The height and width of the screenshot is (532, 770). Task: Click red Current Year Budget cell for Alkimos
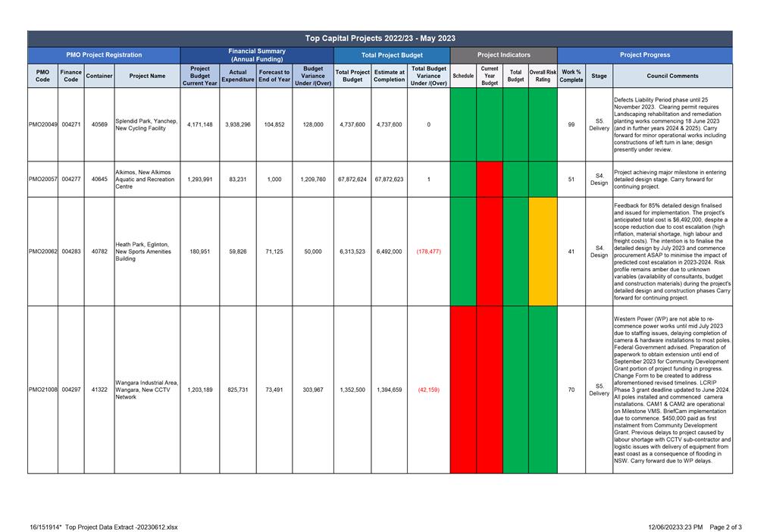[x=490, y=180]
